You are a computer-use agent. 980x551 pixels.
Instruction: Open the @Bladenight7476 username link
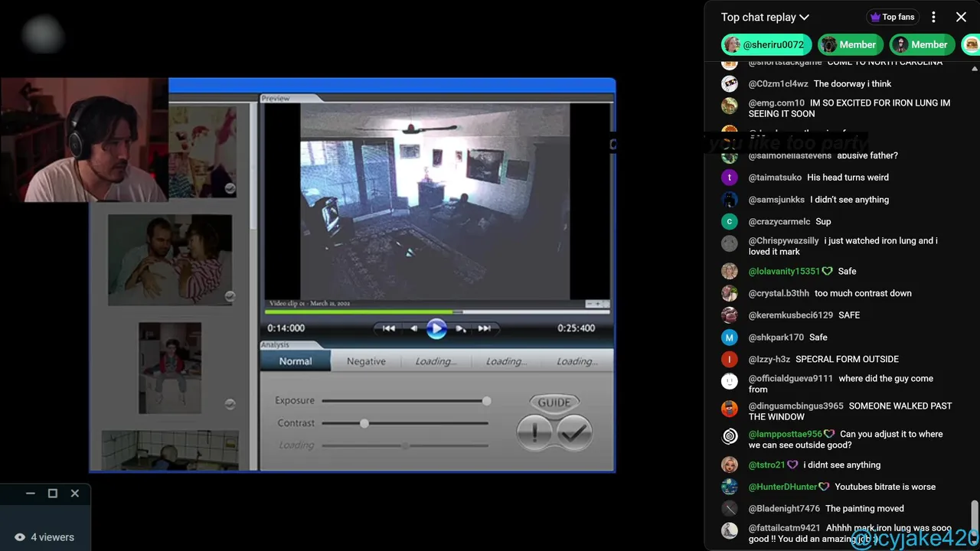(784, 509)
